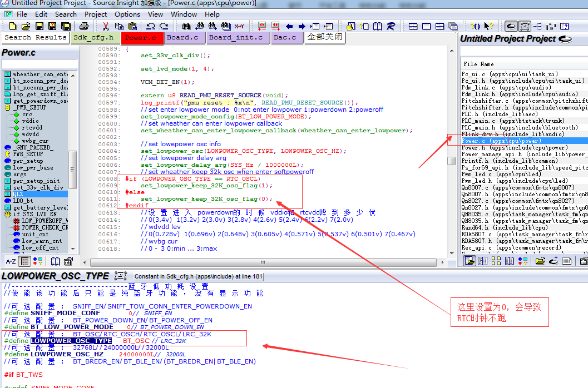Open Search with the binoculars icon
The height and width of the screenshot is (388, 588).
coord(186,26)
